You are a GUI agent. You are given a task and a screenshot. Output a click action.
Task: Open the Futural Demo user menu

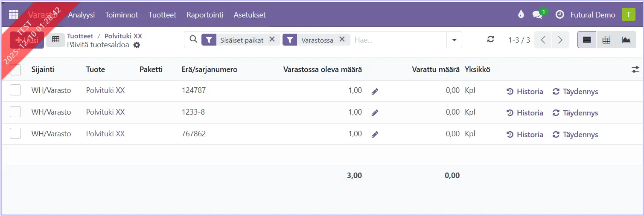(593, 14)
